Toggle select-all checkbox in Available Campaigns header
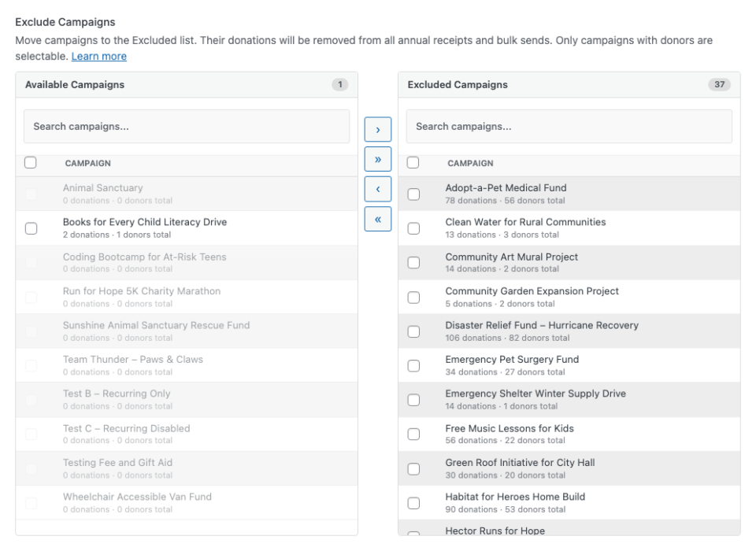Viewport: 756px width, 551px height. tap(31, 162)
